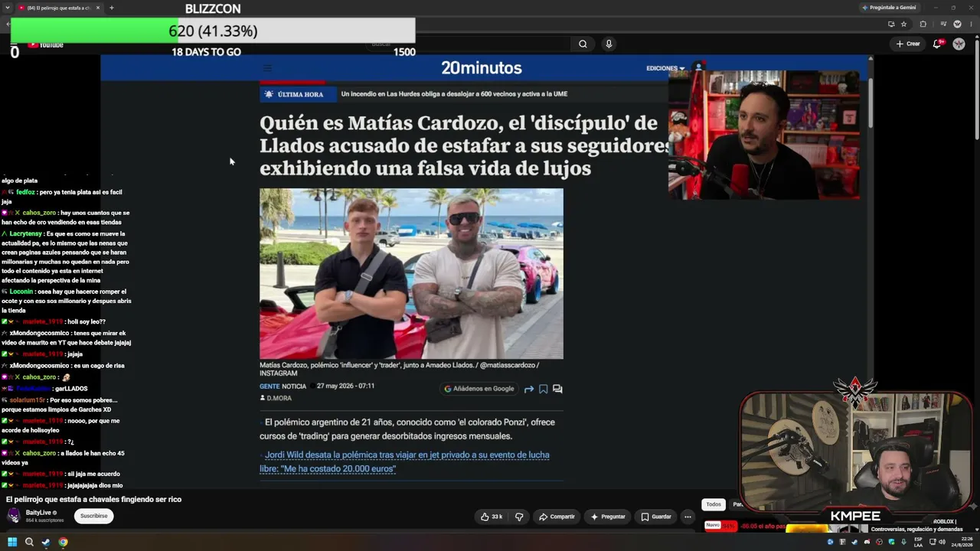Open the YouTube account avatar menu
980x551 pixels.
959,44
